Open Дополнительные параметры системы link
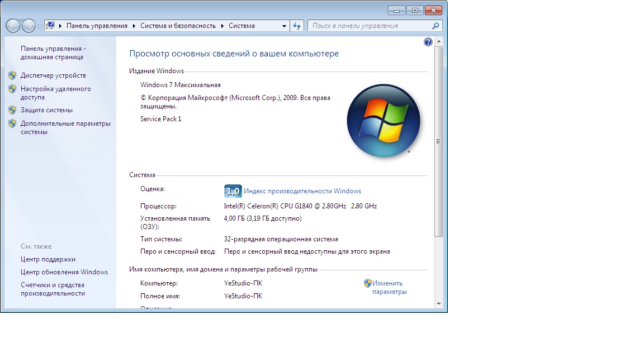 66,127
